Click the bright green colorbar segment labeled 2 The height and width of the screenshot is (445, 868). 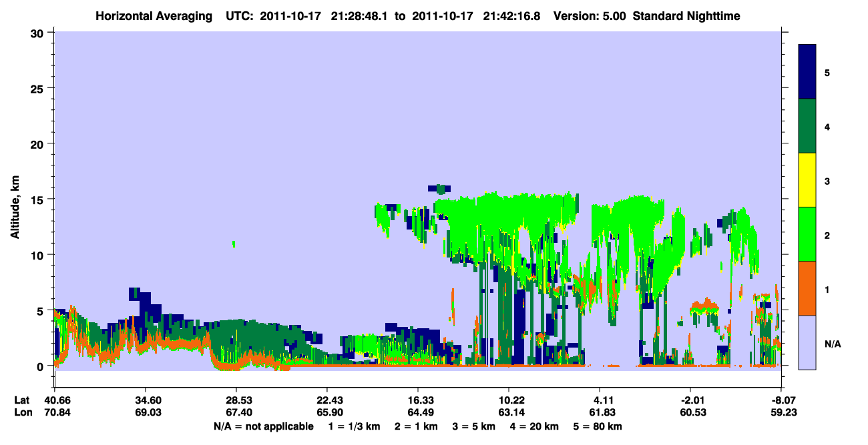[807, 234]
